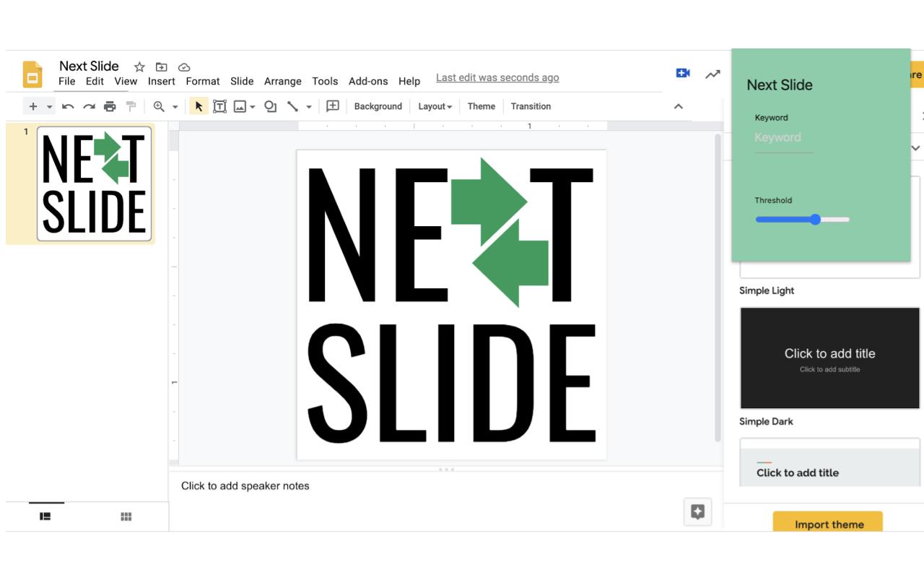This screenshot has width=924, height=578.
Task: Open the new slide layout dropdown arrow
Action: click(x=50, y=107)
